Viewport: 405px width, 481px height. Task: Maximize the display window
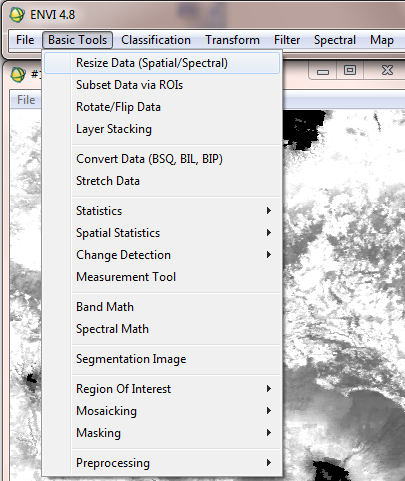(x=350, y=71)
